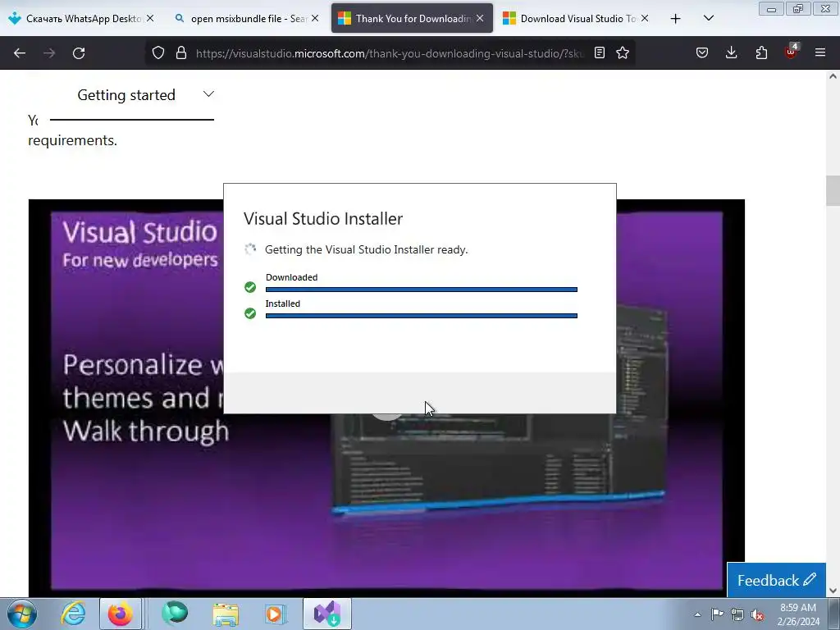Click the scrollbar up arrow
The height and width of the screenshot is (630, 840).
pyautogui.click(x=833, y=76)
